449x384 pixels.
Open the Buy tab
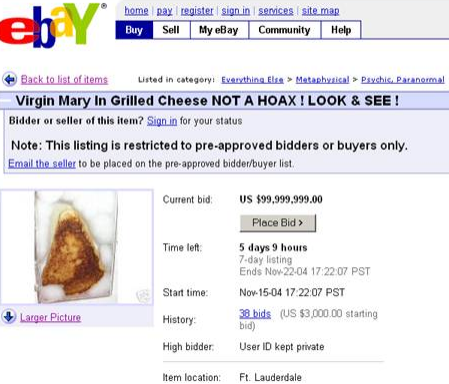134,30
